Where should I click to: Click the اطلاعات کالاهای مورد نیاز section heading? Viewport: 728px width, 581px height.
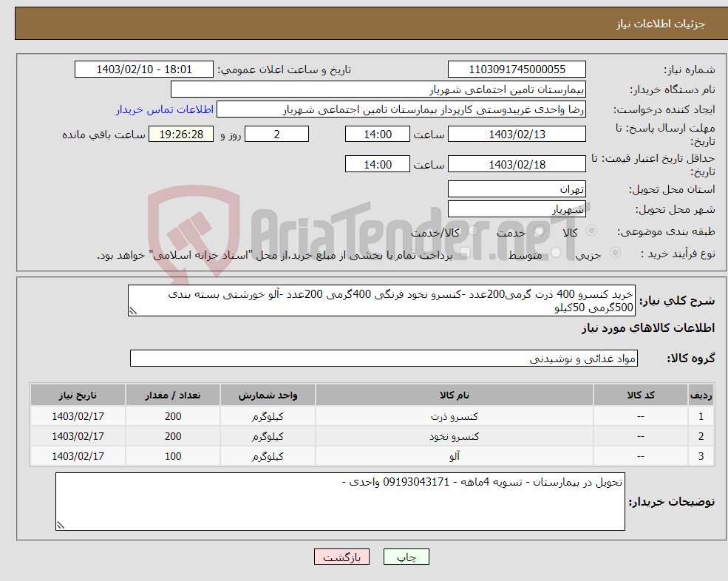click(648, 328)
